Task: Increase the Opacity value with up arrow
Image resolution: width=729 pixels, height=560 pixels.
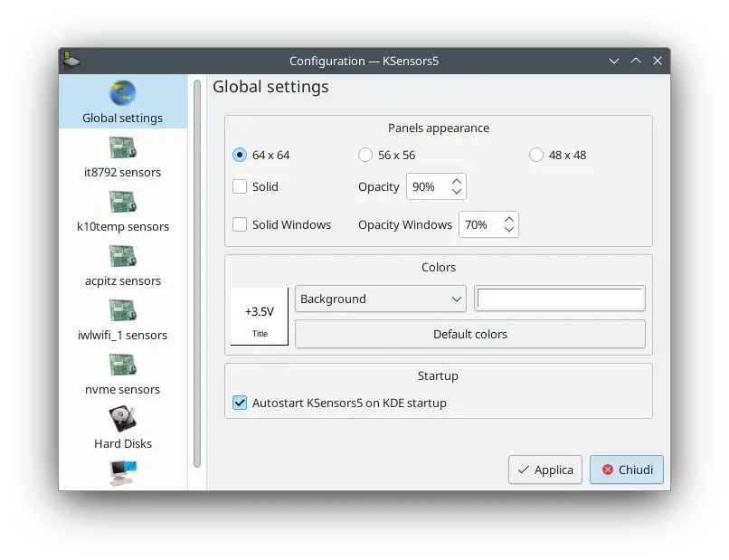Action: [x=457, y=182]
